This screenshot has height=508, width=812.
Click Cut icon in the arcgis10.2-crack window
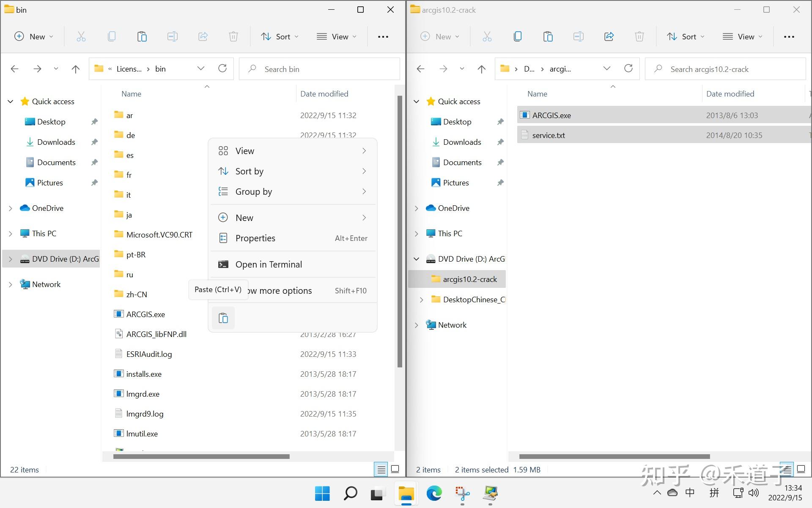487,37
